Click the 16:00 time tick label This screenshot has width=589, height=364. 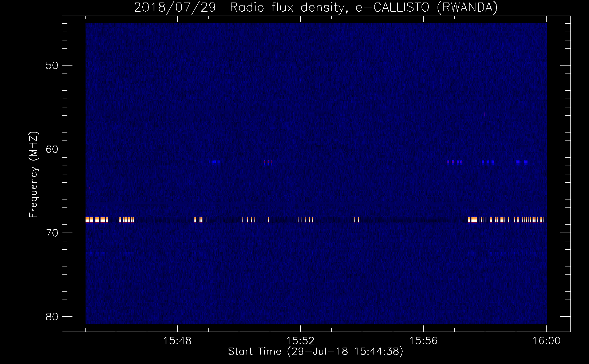(546, 341)
